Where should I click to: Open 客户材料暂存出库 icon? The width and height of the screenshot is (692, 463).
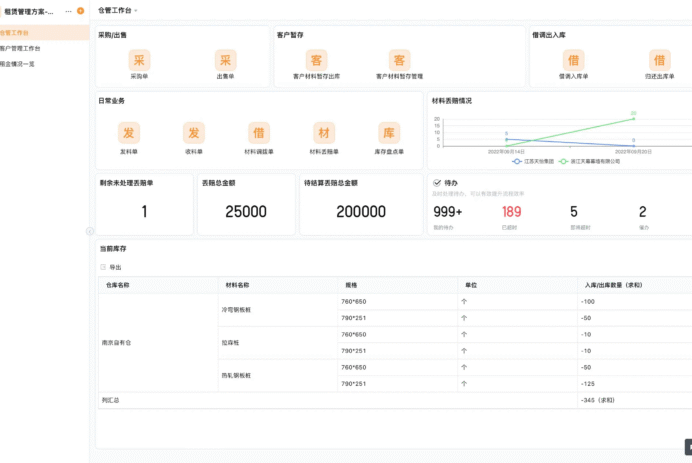(x=316, y=60)
